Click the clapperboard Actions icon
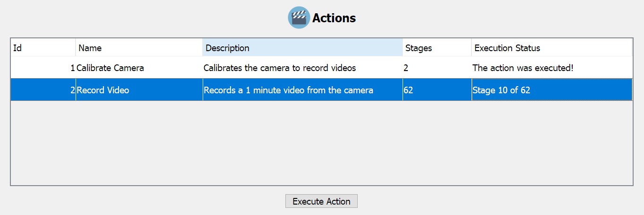Image resolution: width=644 pixels, height=215 pixels. [x=299, y=18]
